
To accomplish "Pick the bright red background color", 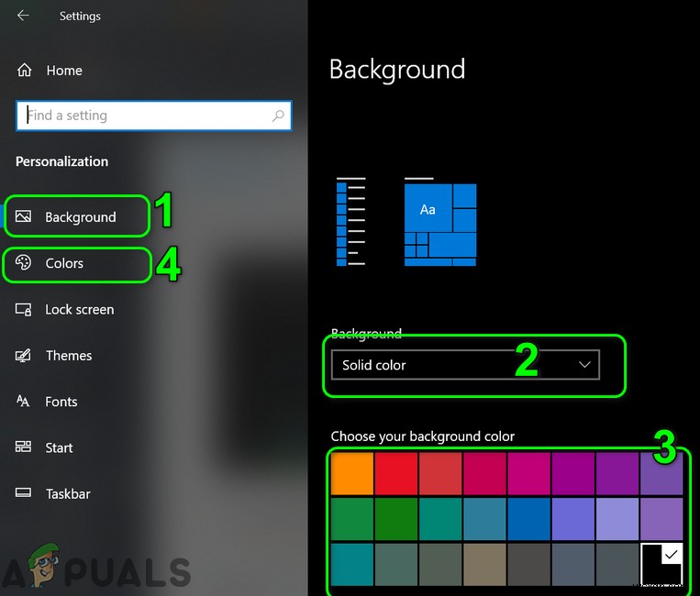I will pyautogui.click(x=396, y=473).
